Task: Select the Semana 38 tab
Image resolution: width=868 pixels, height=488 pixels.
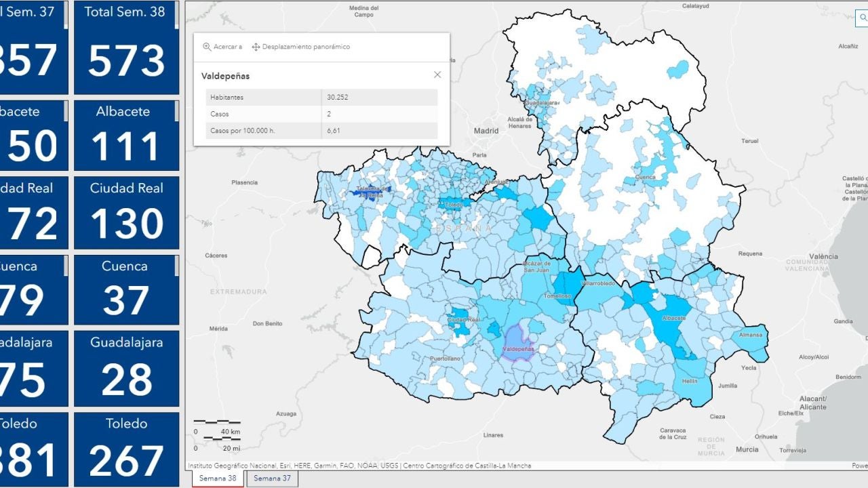Action: [x=218, y=479]
